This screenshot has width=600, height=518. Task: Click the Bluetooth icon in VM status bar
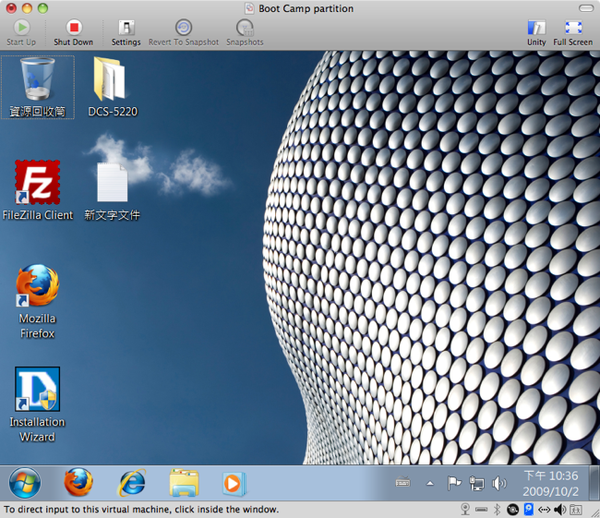pyautogui.click(x=497, y=509)
